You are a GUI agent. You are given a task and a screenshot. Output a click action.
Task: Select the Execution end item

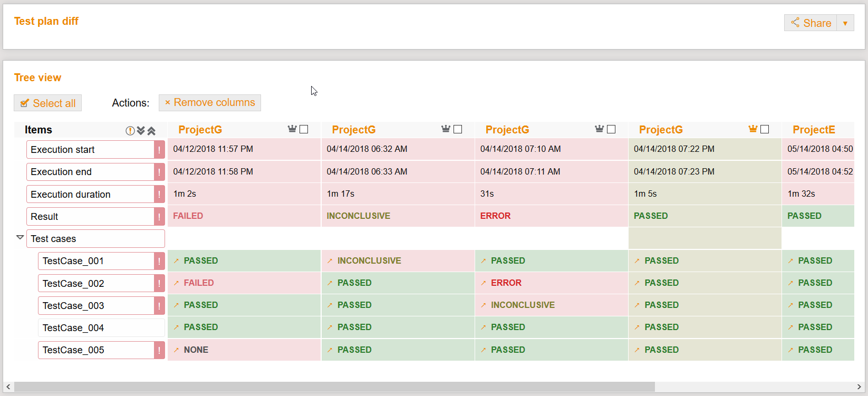coord(90,172)
